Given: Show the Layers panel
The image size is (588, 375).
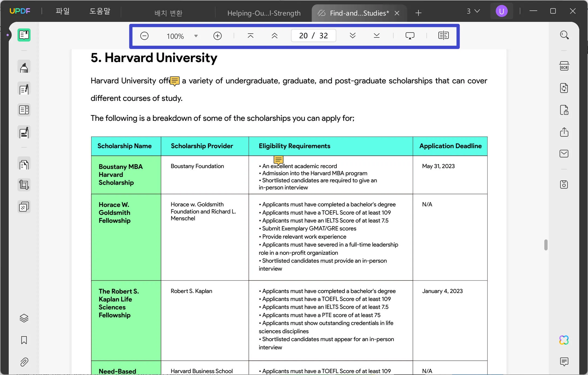Looking at the screenshot, I should pyautogui.click(x=24, y=318).
